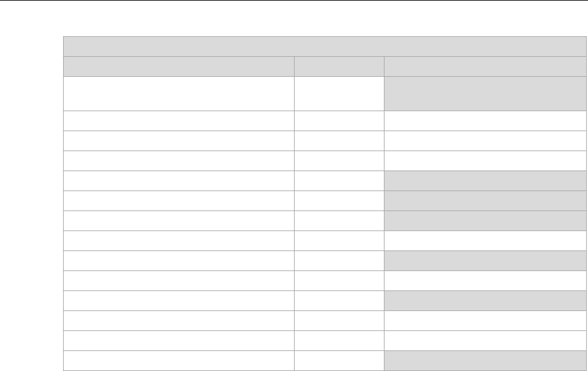Select second body row's first-column cell
Image resolution: width=588 pixels, height=371 pixels.
[x=179, y=121]
